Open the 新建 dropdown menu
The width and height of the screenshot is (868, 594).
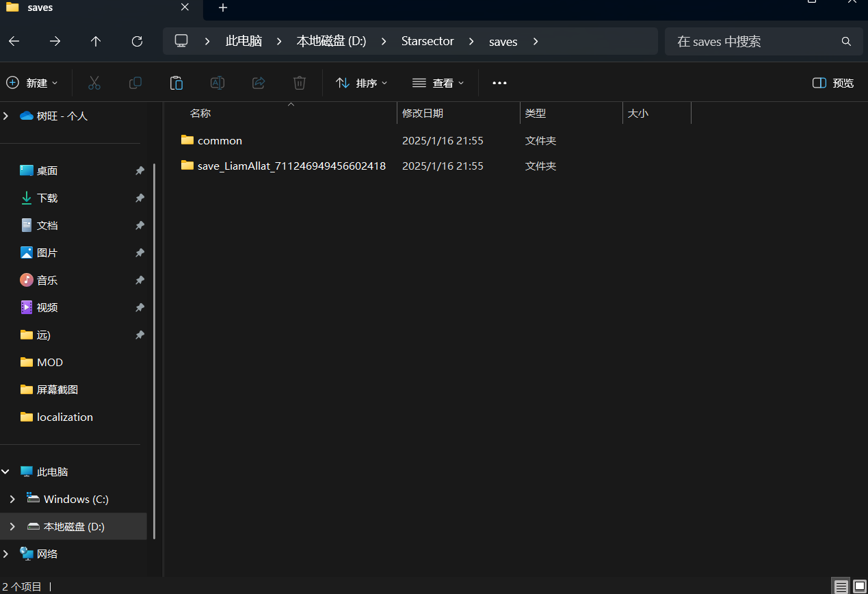click(32, 83)
